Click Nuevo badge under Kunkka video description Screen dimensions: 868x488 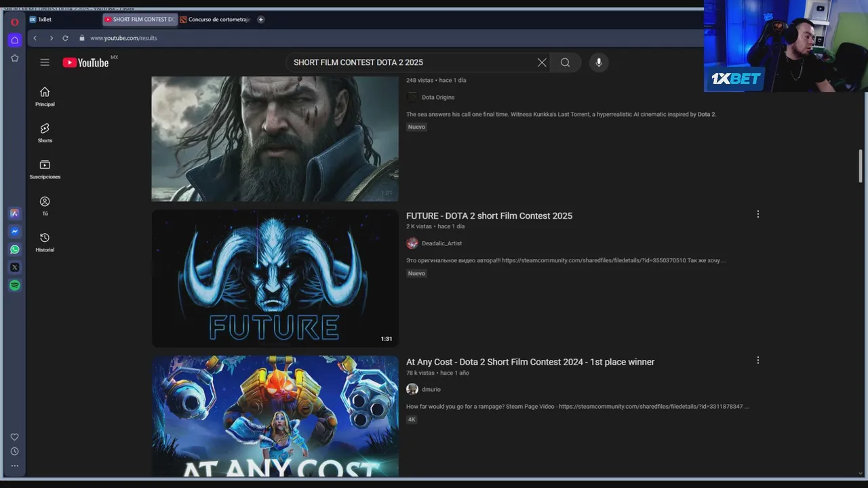coord(416,127)
